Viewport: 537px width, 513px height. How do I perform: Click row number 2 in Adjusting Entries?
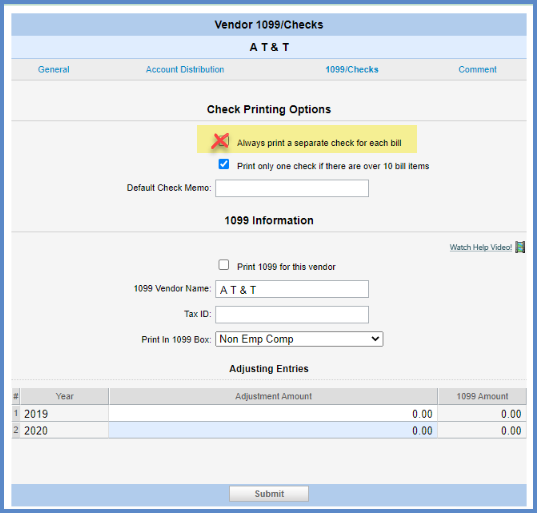point(16,430)
